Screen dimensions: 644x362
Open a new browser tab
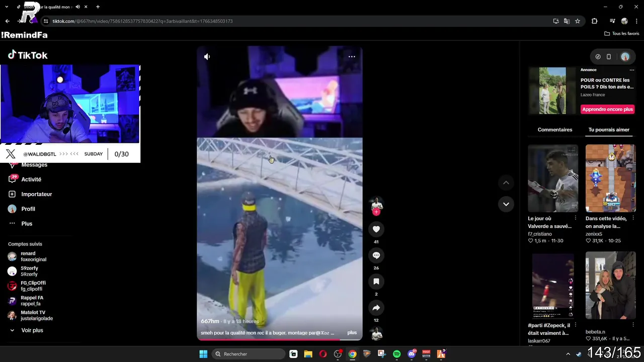click(x=98, y=7)
